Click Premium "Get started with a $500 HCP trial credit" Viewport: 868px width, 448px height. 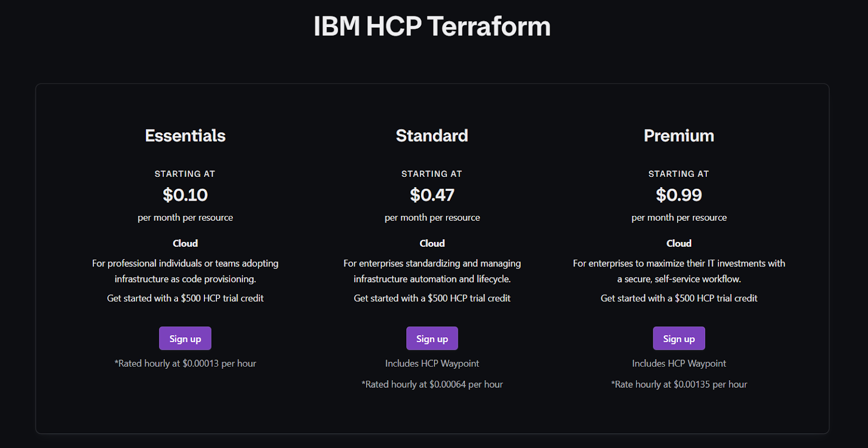[679, 298]
